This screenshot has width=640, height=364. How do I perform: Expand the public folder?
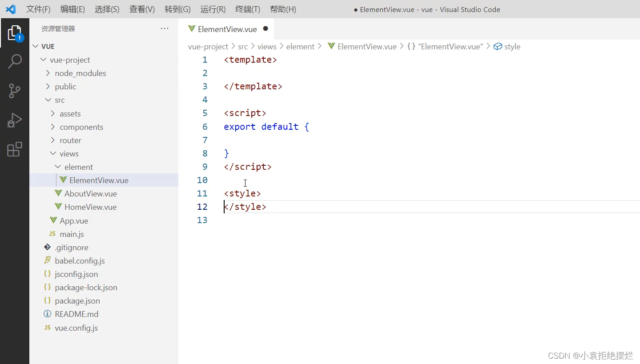(48, 86)
